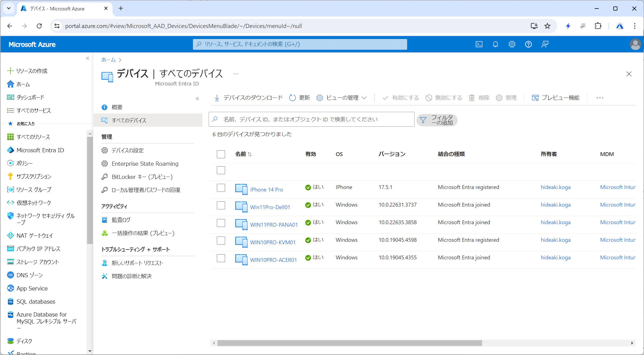Click the 更新 refresh icon
644x355 pixels.
pos(292,98)
